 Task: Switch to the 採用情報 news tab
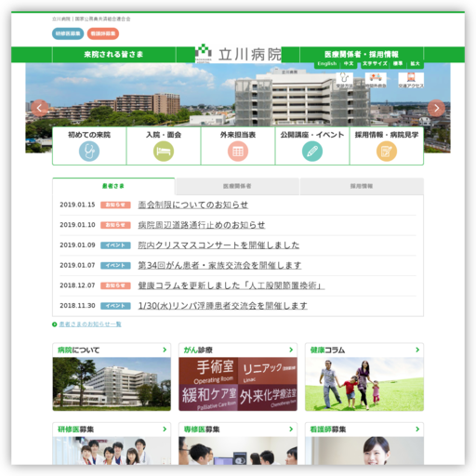(x=362, y=186)
